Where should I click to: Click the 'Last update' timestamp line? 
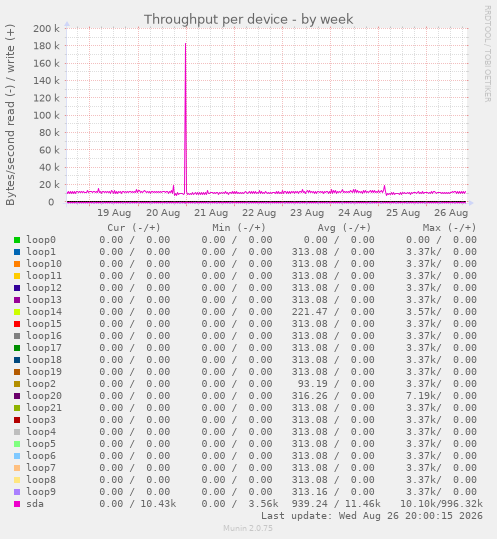[x=372, y=516]
